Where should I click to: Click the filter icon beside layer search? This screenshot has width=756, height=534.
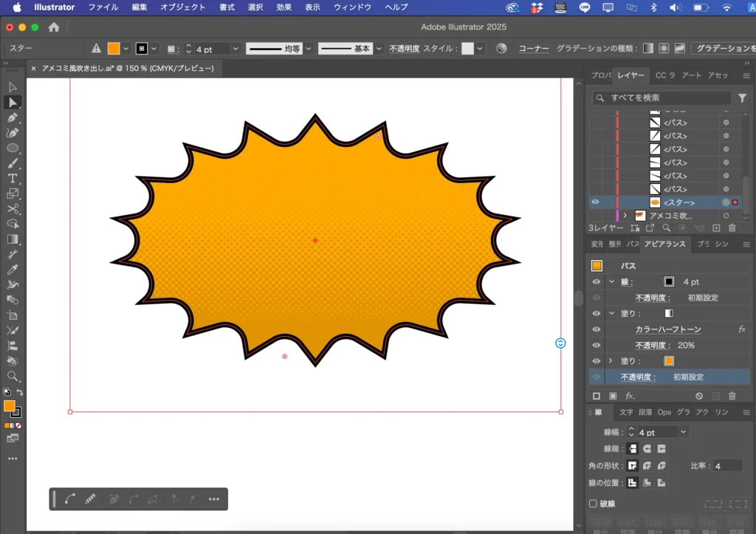[x=742, y=97]
